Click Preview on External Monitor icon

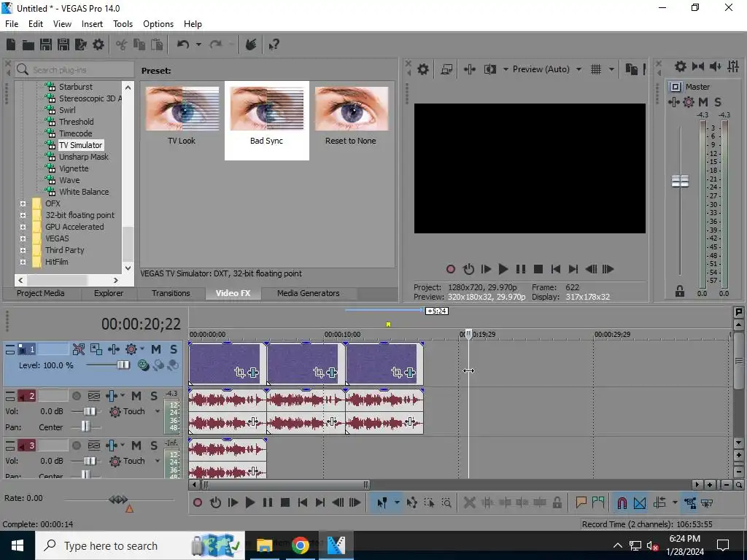[446, 69]
